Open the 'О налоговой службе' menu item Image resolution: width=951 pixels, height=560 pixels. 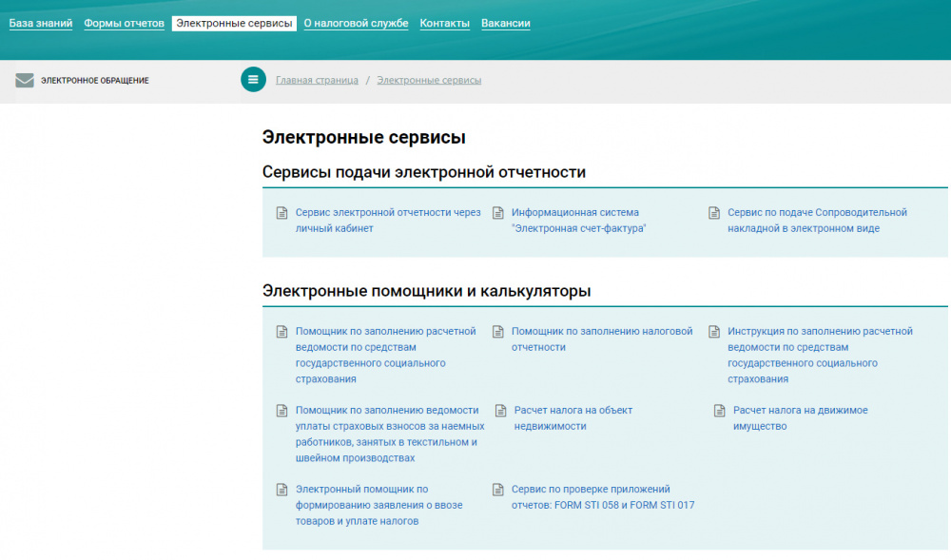[355, 23]
